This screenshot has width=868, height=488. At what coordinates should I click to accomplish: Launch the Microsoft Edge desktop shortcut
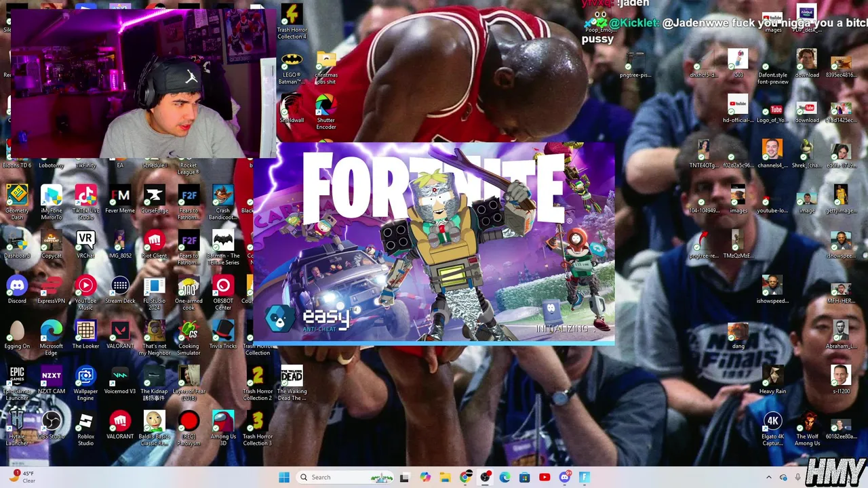[x=52, y=337]
